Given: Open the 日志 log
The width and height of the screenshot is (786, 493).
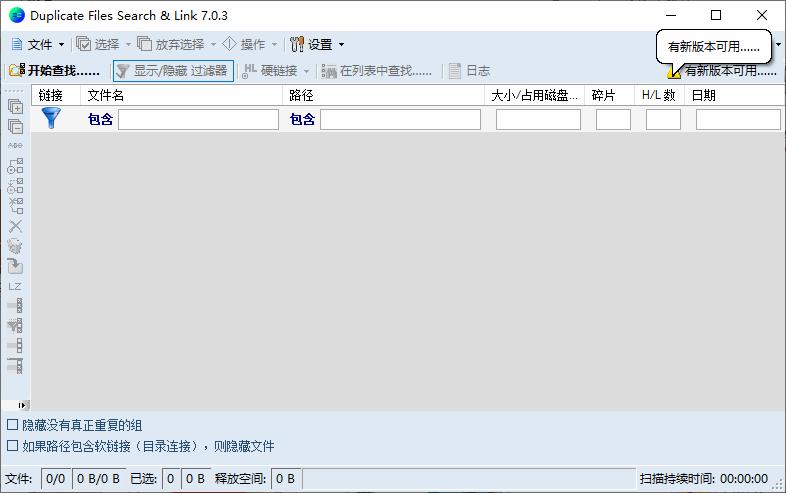Looking at the screenshot, I should 469,71.
